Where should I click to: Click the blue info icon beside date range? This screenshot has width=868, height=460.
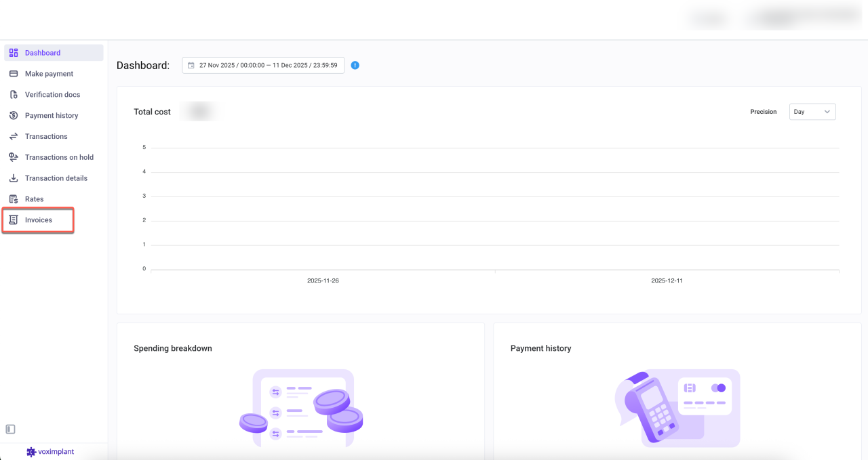(355, 66)
